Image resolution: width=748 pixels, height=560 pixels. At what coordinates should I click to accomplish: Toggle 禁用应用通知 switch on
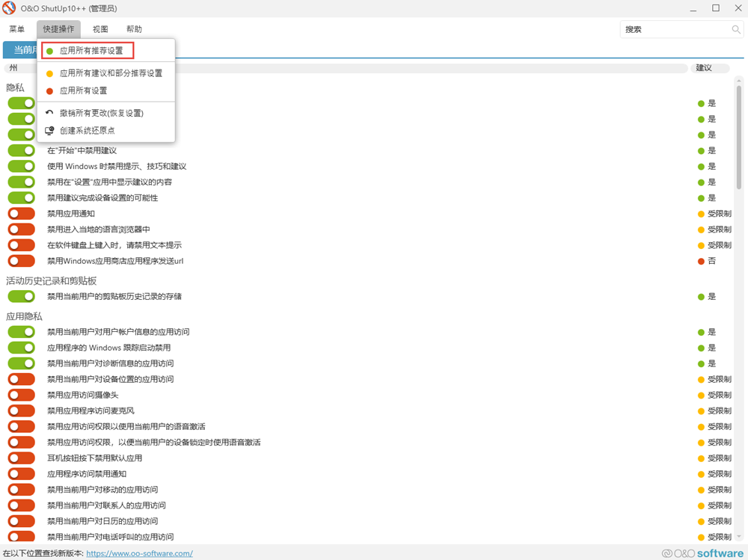pos(22,214)
